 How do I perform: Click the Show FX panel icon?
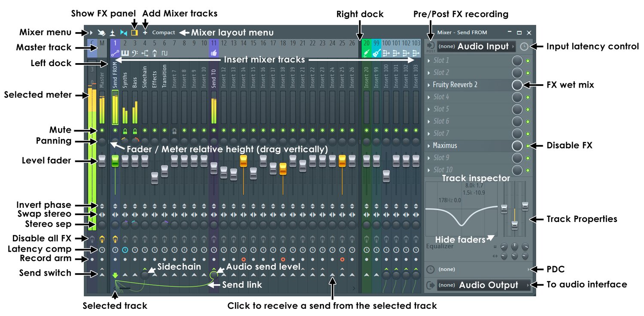[x=134, y=32]
